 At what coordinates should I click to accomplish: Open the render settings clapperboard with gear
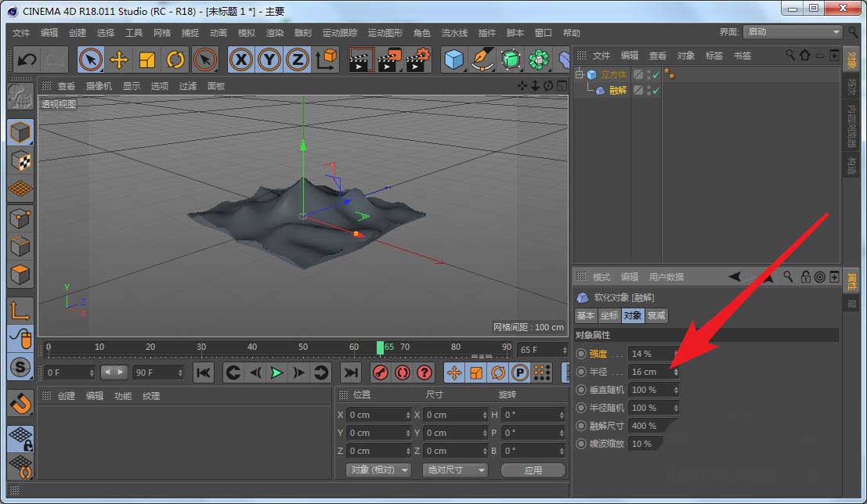pyautogui.click(x=417, y=59)
